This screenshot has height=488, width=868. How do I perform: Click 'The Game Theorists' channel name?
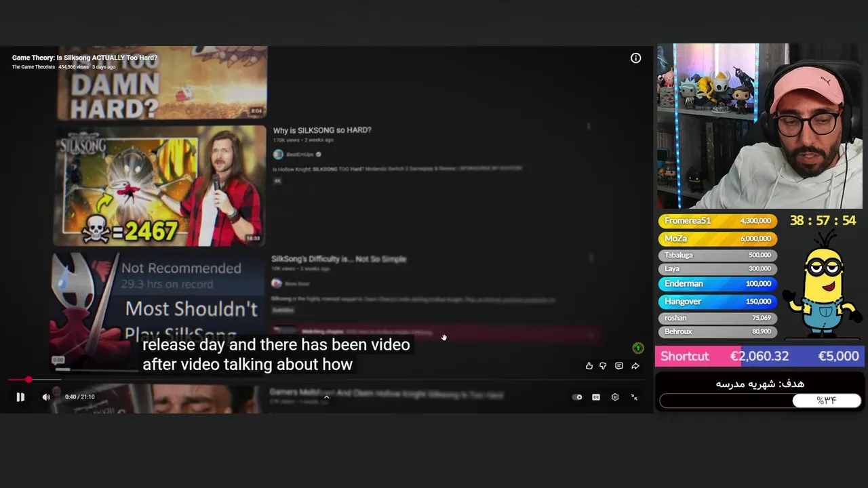pyautogui.click(x=33, y=67)
